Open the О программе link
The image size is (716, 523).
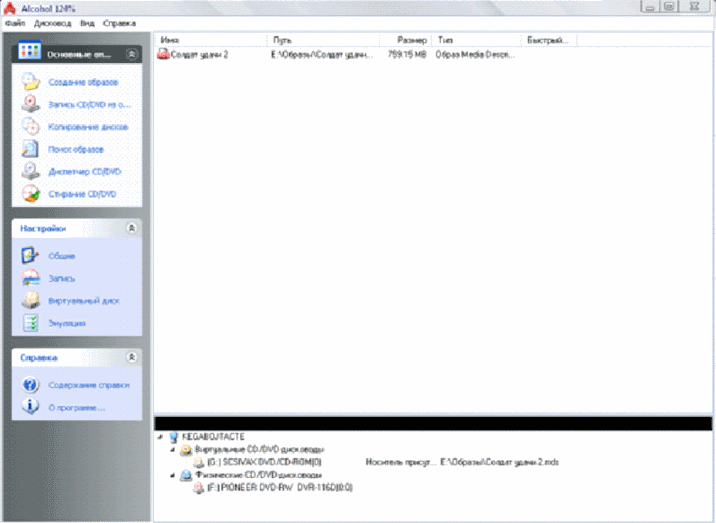[x=77, y=408]
